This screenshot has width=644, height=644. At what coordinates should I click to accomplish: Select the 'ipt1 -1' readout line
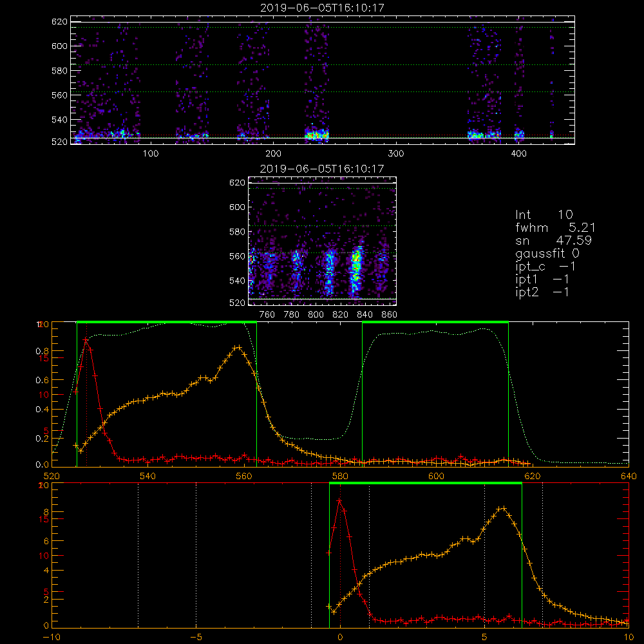coord(542,279)
